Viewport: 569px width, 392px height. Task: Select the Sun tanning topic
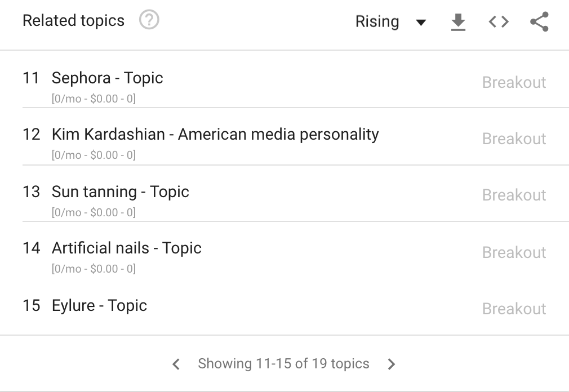120,191
